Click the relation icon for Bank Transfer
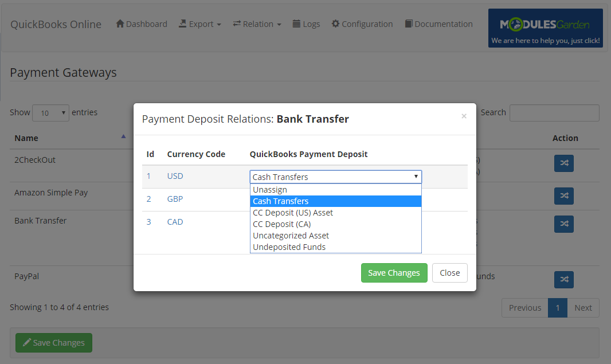The width and height of the screenshot is (611, 364). pos(564,224)
